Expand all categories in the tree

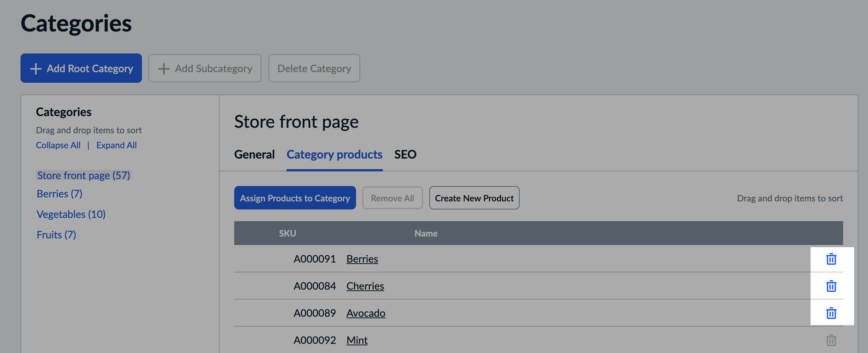[x=116, y=145]
